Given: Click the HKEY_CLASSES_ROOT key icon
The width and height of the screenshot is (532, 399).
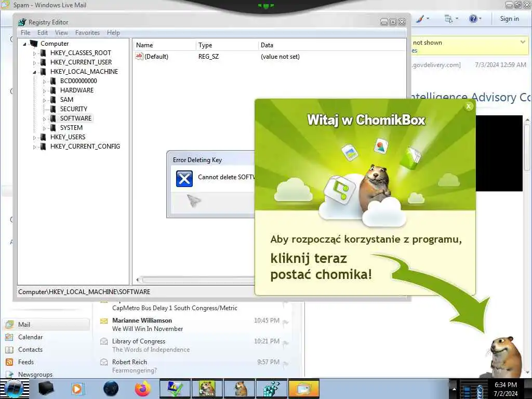Looking at the screenshot, I should 43,53.
